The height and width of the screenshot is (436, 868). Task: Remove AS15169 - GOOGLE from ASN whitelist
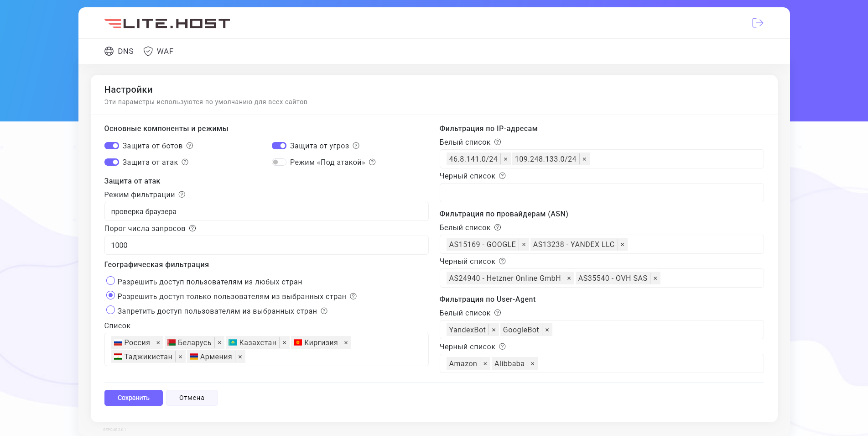[x=524, y=245]
